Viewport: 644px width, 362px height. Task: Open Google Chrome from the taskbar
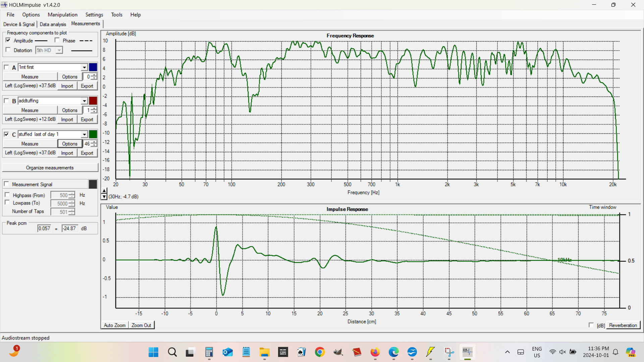coord(320,352)
